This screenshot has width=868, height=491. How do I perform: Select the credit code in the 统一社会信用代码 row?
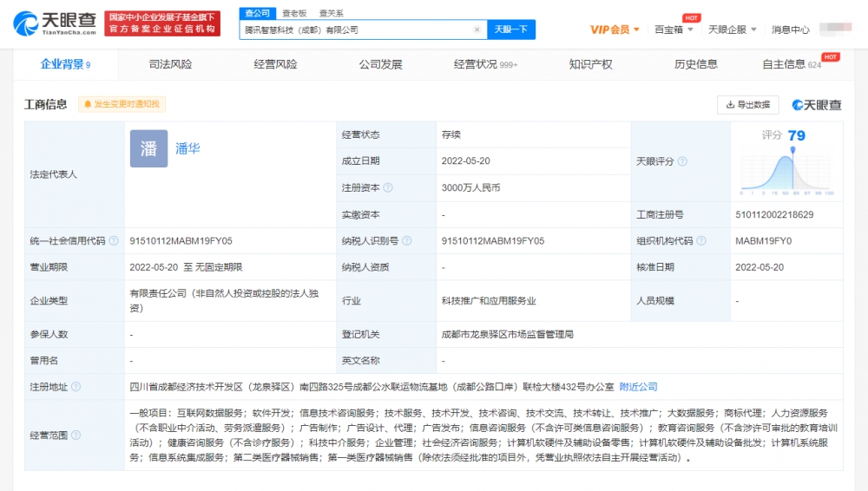click(x=181, y=241)
